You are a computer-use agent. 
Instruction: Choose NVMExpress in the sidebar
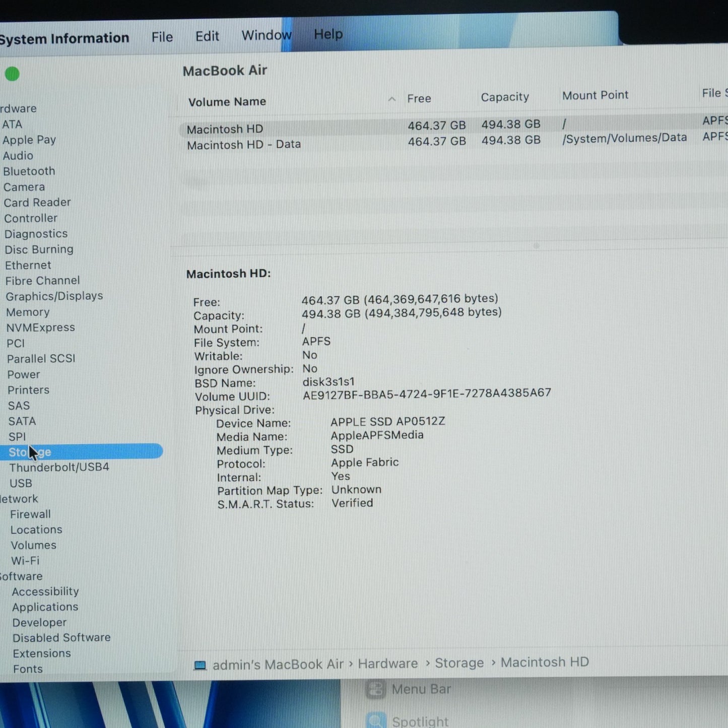click(41, 327)
